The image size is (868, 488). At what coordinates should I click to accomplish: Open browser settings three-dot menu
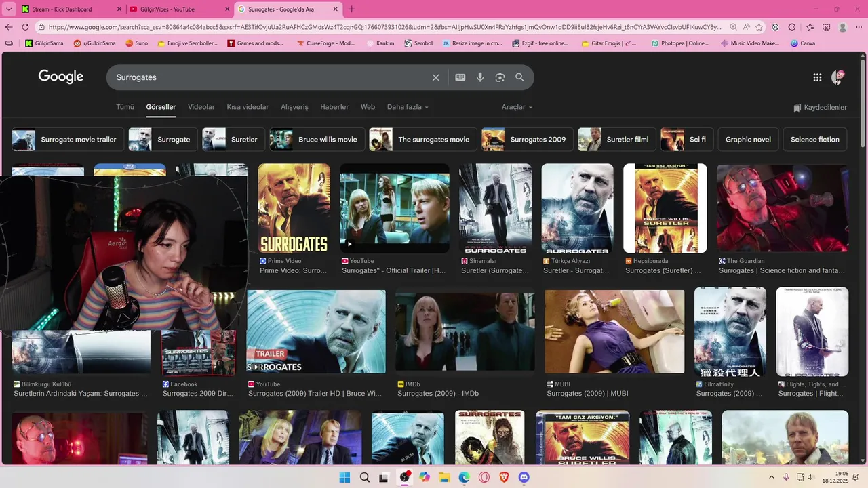click(859, 27)
